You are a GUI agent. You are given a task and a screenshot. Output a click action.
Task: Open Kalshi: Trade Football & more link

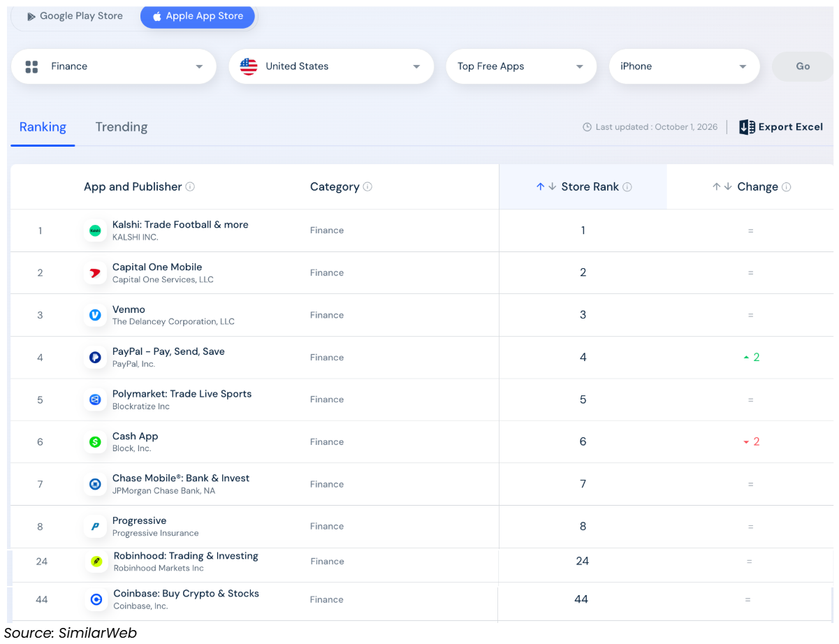point(180,225)
